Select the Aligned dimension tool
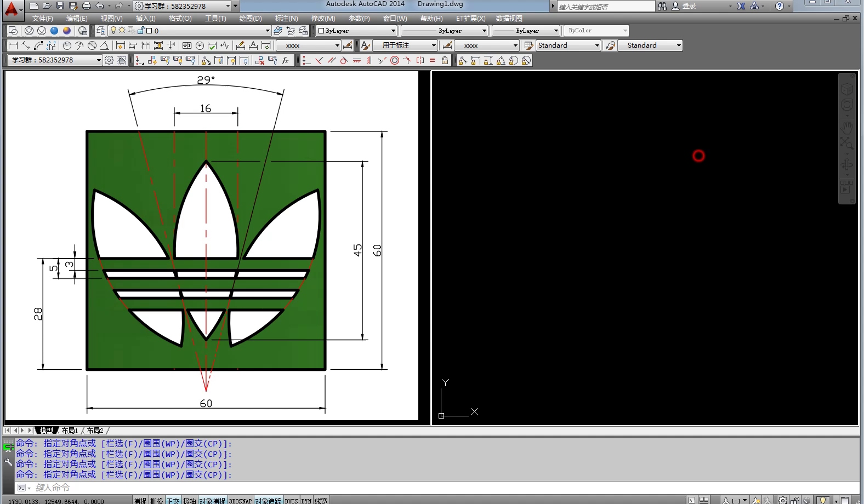This screenshot has height=504, width=864. 26,45
